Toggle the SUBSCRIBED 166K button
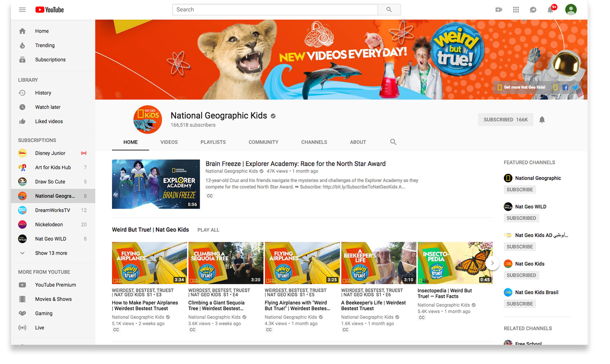 click(506, 119)
